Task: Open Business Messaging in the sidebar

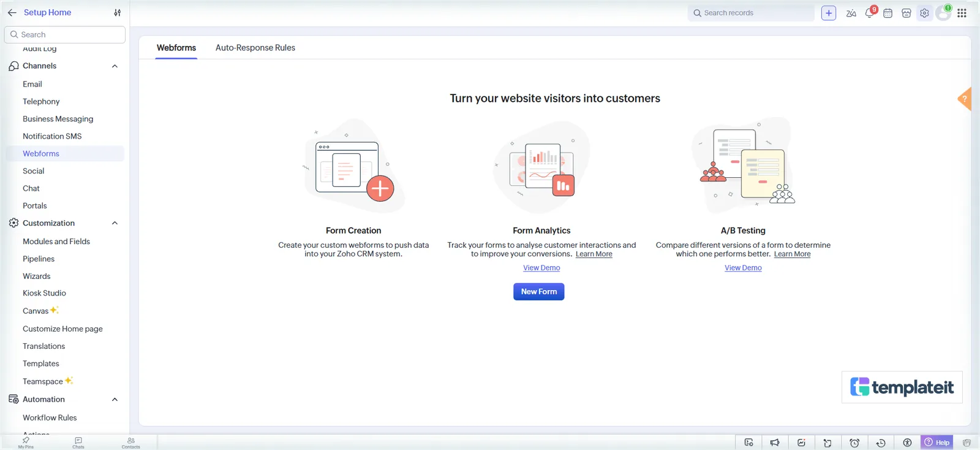Action: click(58, 119)
